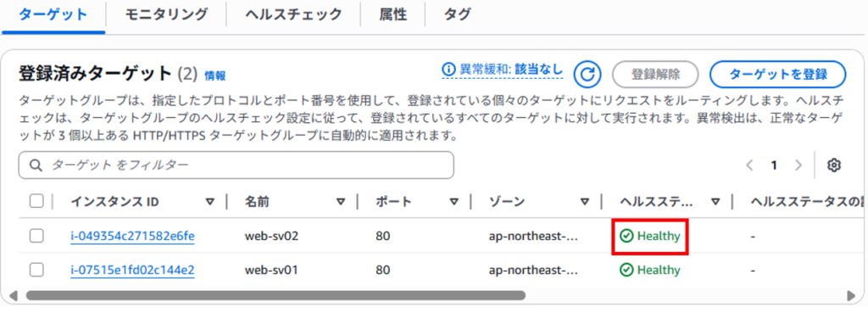The image size is (868, 314).
Task: Click port 80 cell in web-sv01 row
Action: click(382, 270)
